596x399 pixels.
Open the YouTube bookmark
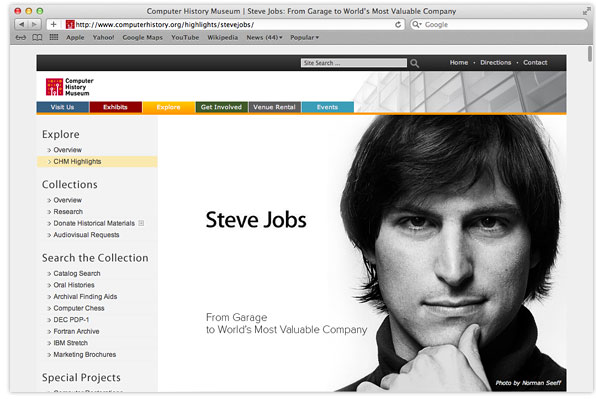[185, 37]
